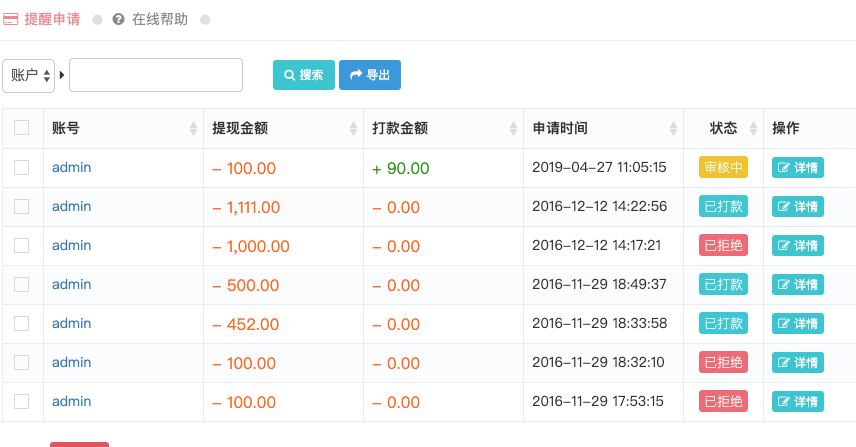Open admin link in the 1,000.00 row
The height and width of the screenshot is (447, 856).
[x=72, y=246]
